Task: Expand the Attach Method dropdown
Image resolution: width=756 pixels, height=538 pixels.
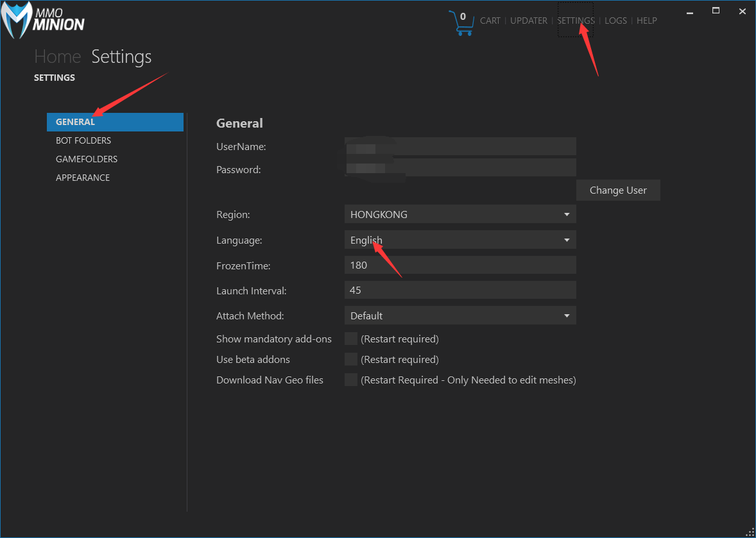Action: click(x=460, y=315)
